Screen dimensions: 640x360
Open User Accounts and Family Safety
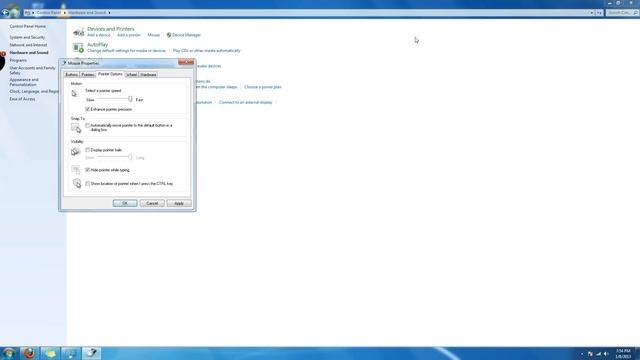coord(32,70)
